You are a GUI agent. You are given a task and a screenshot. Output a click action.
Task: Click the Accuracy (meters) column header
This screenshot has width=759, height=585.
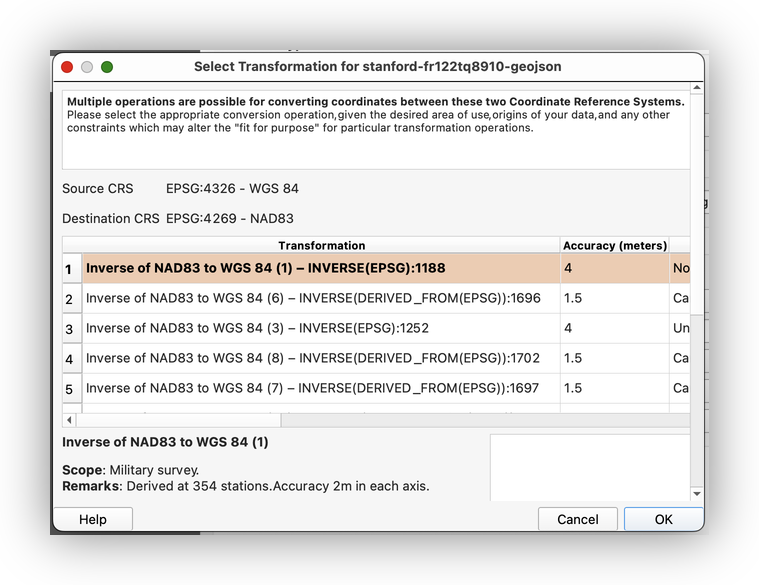[x=614, y=245]
